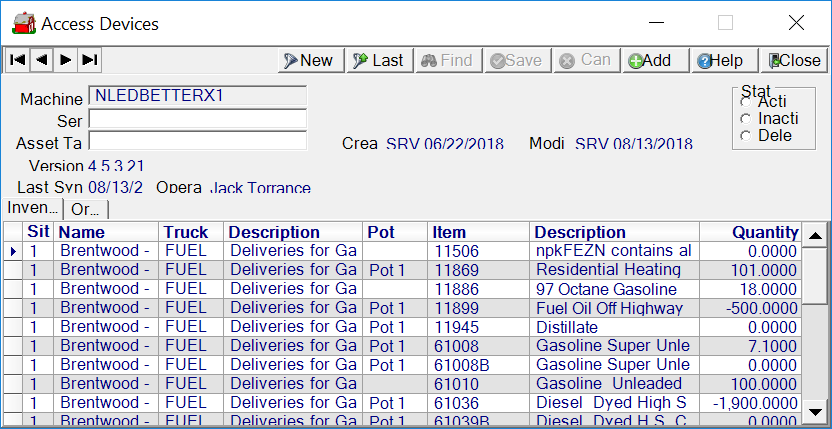
Task: Choose the Deleted status radio button
Action: pyautogui.click(x=745, y=135)
